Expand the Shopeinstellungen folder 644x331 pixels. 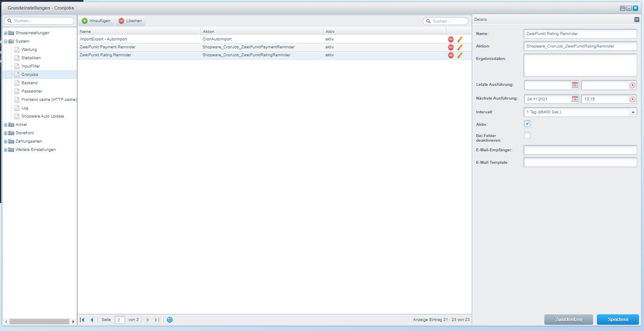5,33
